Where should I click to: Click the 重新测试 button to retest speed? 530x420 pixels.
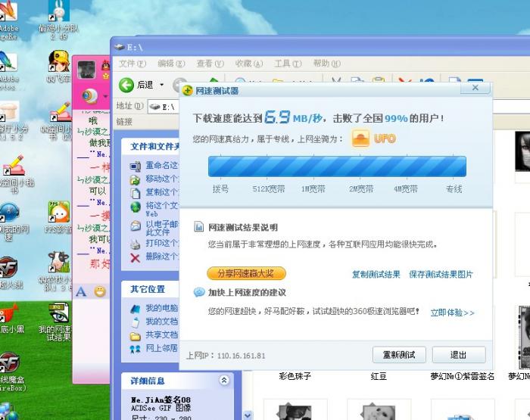399,355
